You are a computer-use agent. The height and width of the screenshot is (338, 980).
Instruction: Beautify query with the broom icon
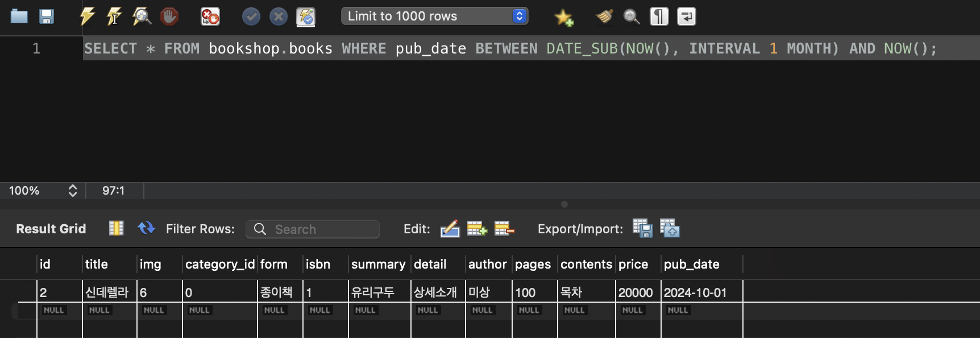tap(604, 17)
